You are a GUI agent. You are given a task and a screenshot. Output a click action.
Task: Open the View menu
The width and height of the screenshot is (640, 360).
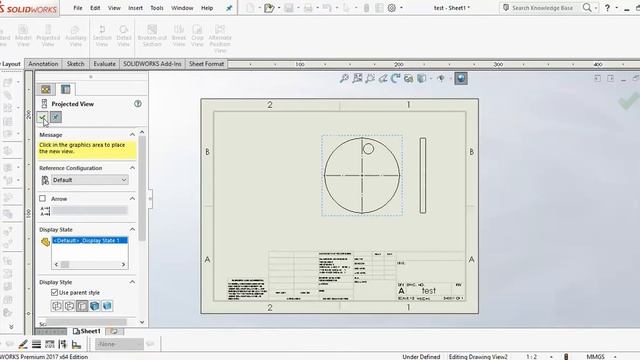[114, 8]
